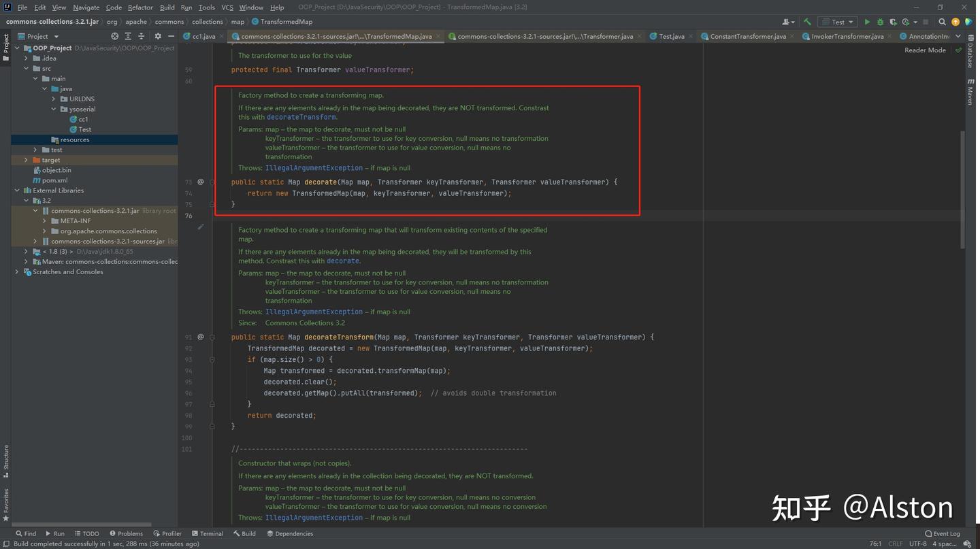
Task: Toggle Reader Mode in the editor
Action: click(925, 50)
